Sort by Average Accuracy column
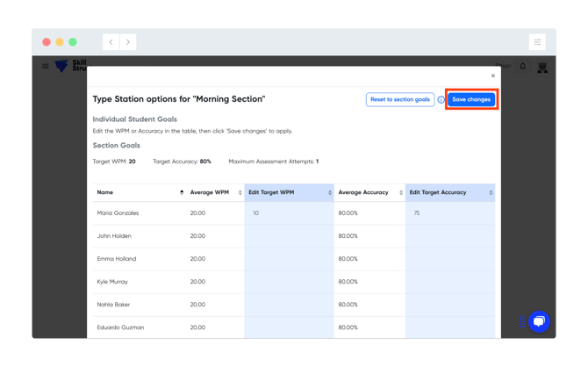This screenshot has width=588, height=367. 399,192
